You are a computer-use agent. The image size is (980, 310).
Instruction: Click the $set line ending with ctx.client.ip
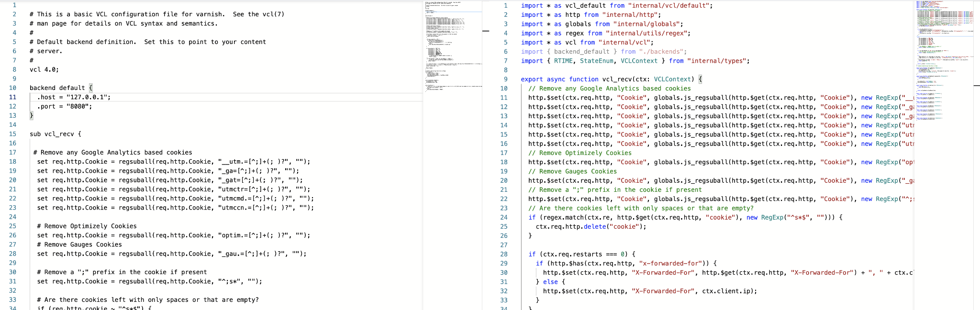pos(650,291)
